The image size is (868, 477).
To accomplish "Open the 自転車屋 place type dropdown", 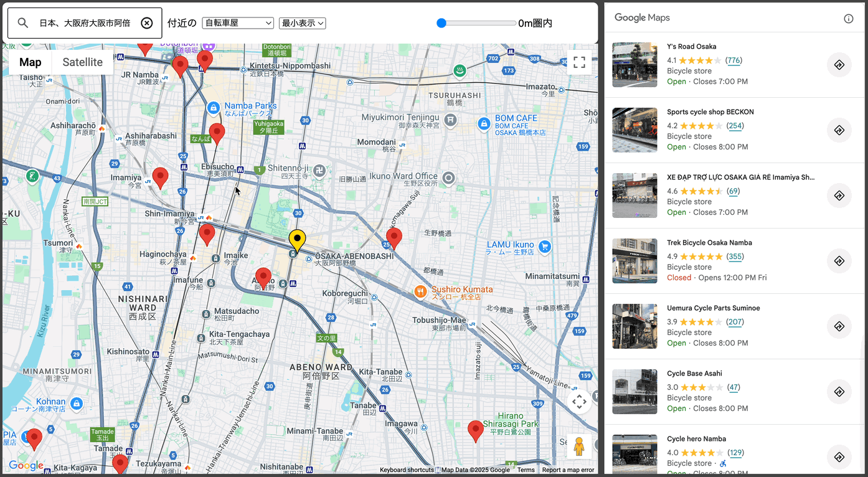I will (x=238, y=23).
